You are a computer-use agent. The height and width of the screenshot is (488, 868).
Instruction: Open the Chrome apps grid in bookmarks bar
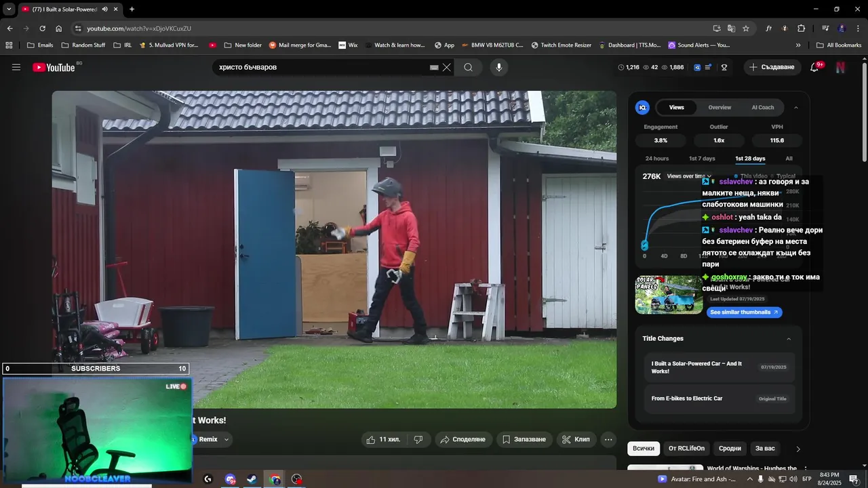pos(9,45)
